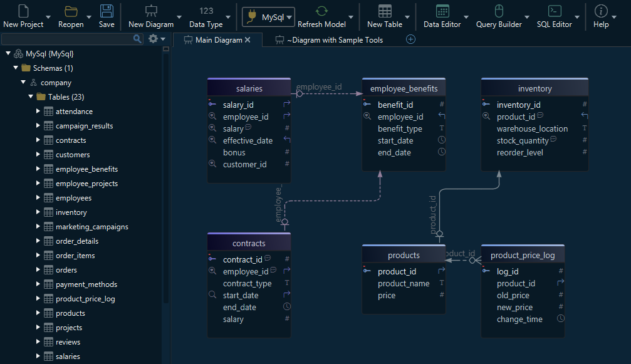Click the New Diagram icon
This screenshot has width=631, height=364.
point(151,11)
